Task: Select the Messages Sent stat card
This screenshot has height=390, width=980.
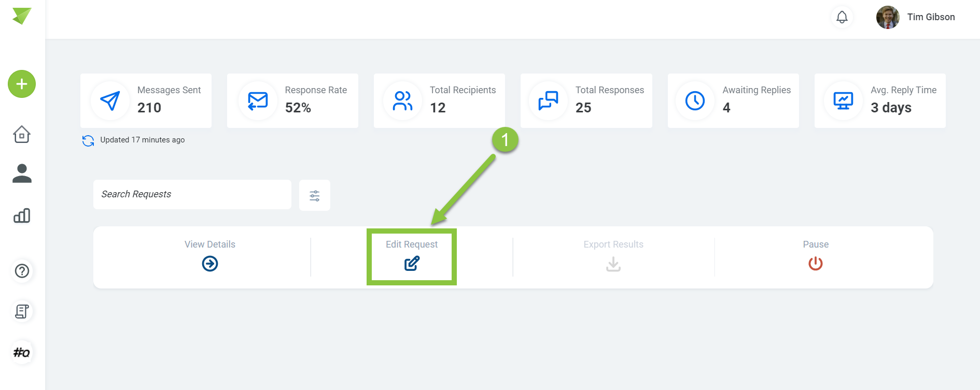Action: [x=146, y=100]
